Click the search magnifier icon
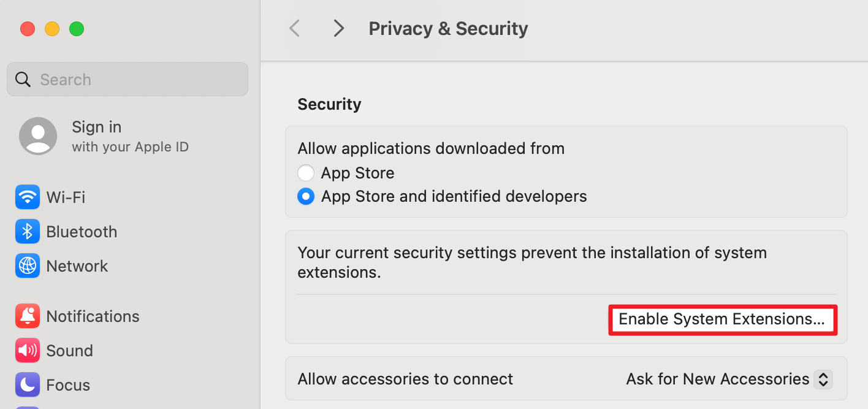This screenshot has width=868, height=409. 23,79
